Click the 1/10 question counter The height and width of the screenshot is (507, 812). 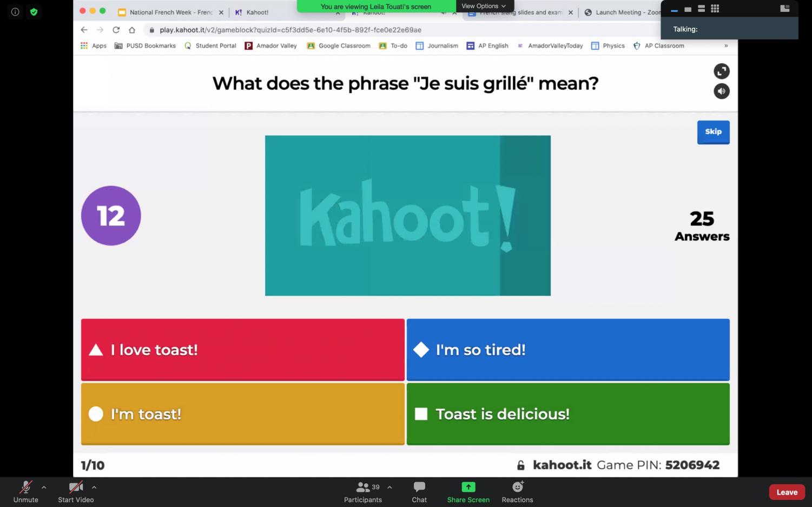click(x=93, y=465)
